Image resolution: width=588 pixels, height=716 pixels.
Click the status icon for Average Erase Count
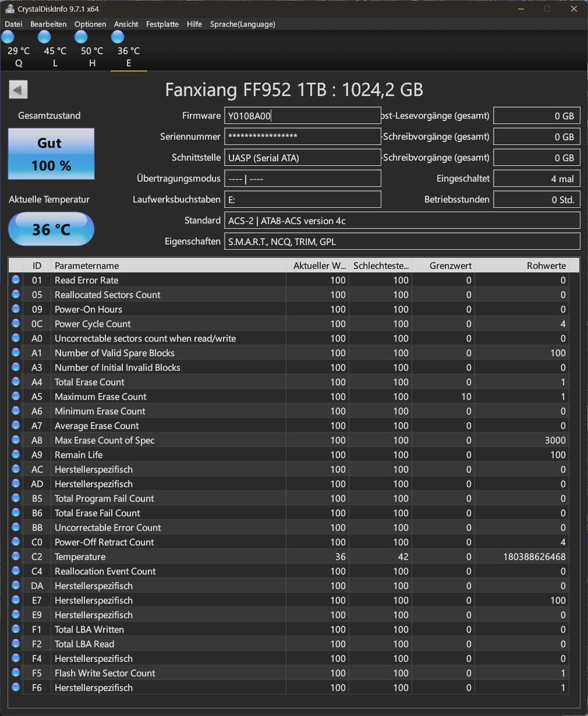(x=16, y=426)
